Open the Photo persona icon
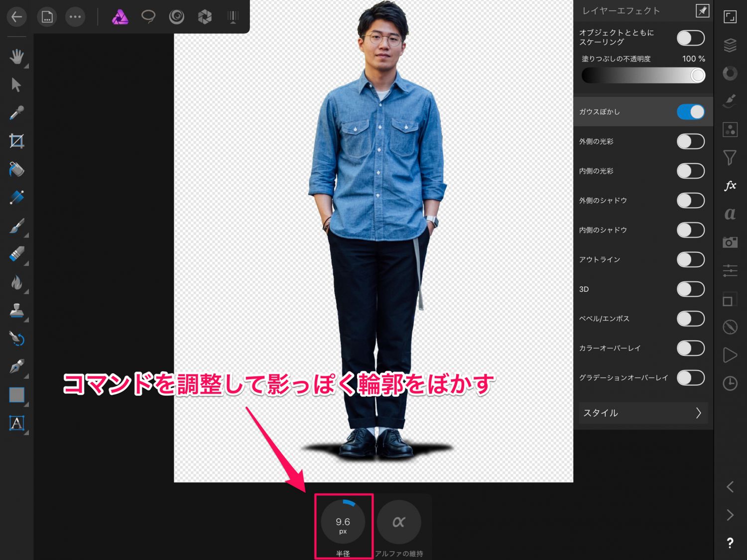The width and height of the screenshot is (747, 560). tap(120, 17)
